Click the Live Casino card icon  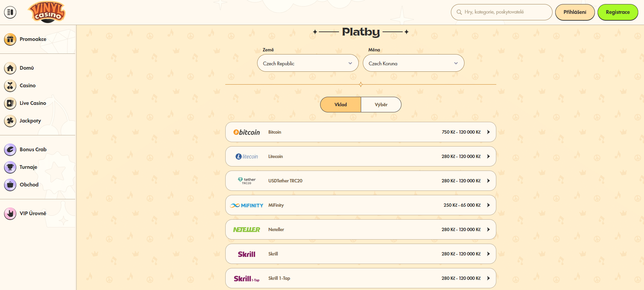pos(10,103)
